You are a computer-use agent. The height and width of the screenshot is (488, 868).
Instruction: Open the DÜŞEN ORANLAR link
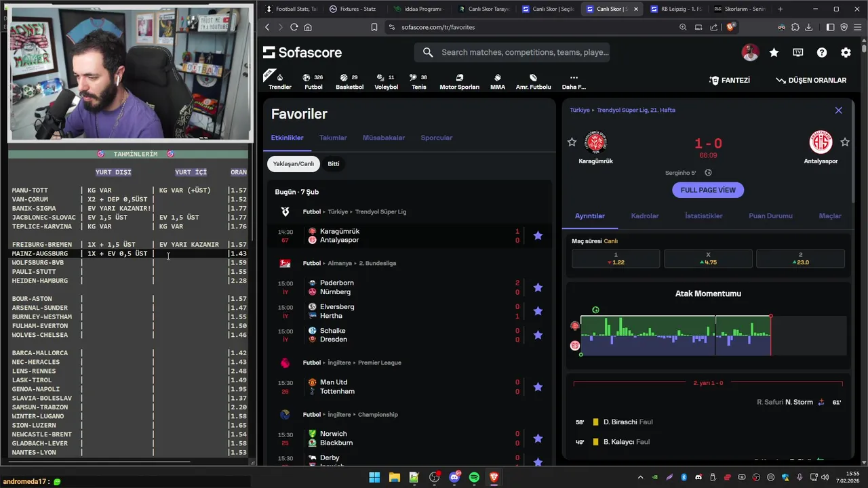(x=811, y=80)
